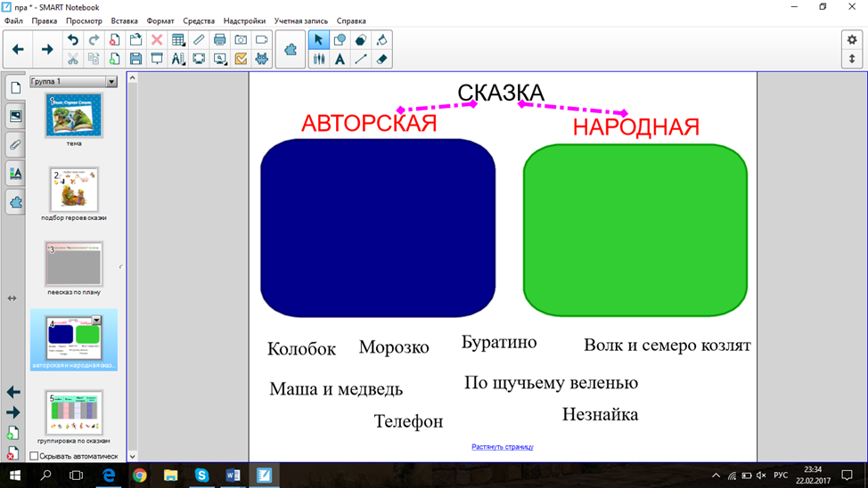Go to next page with toolbar arrow

point(47,50)
